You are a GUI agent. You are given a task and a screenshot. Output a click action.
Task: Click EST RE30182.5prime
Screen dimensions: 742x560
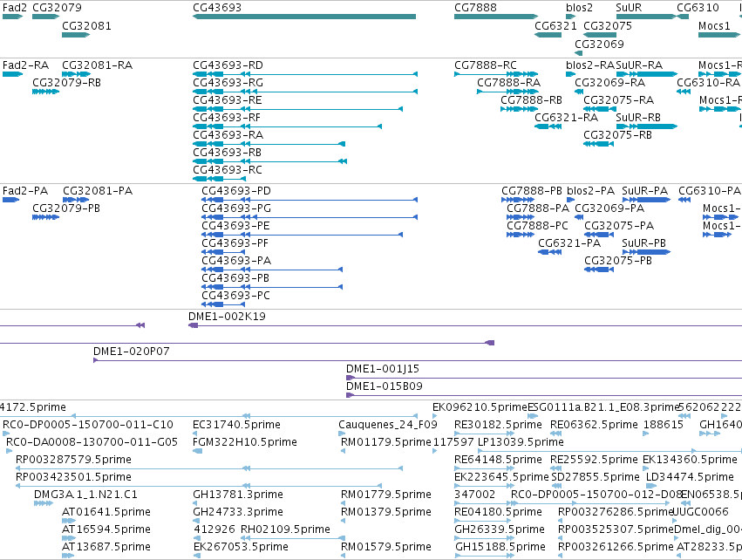click(x=484, y=434)
